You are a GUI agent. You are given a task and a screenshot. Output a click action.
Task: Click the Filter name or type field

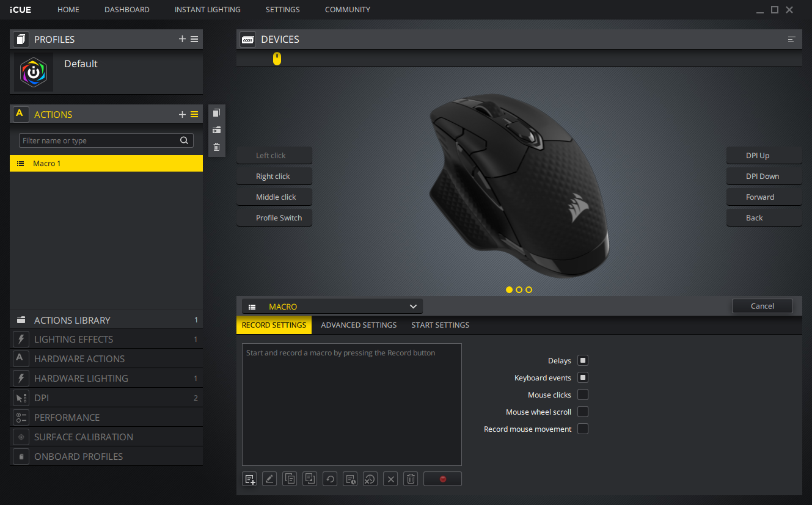(106, 140)
